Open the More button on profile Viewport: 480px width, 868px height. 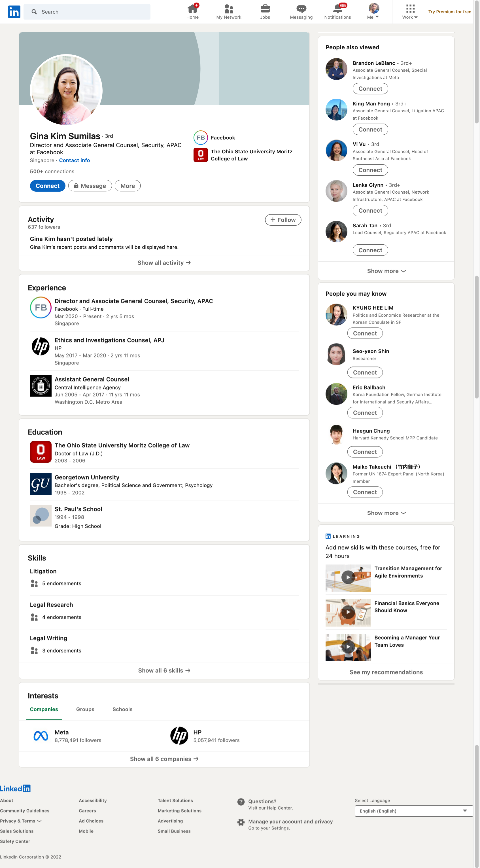(x=128, y=186)
